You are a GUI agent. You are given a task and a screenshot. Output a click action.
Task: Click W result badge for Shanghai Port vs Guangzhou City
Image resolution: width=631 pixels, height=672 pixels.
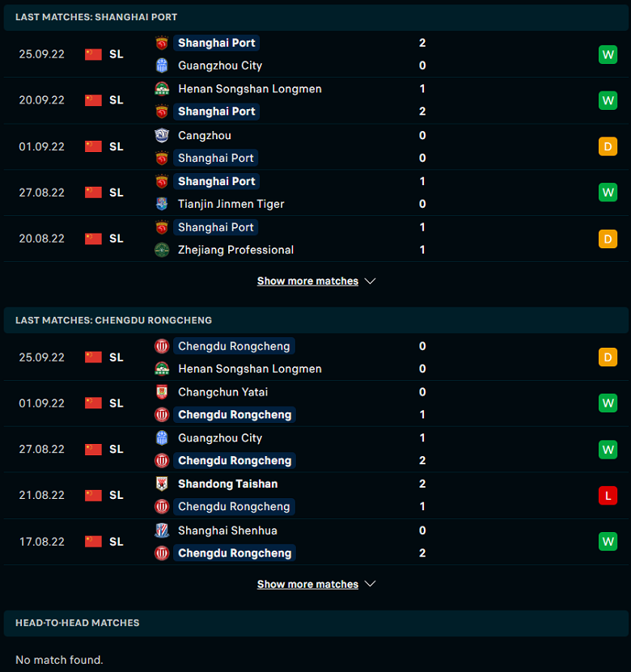pyautogui.click(x=608, y=54)
